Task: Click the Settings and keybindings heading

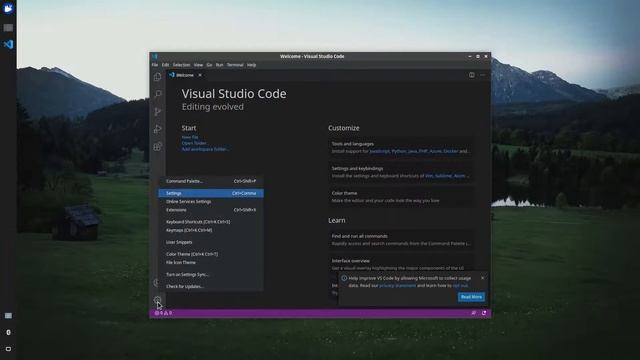Action: (x=357, y=168)
